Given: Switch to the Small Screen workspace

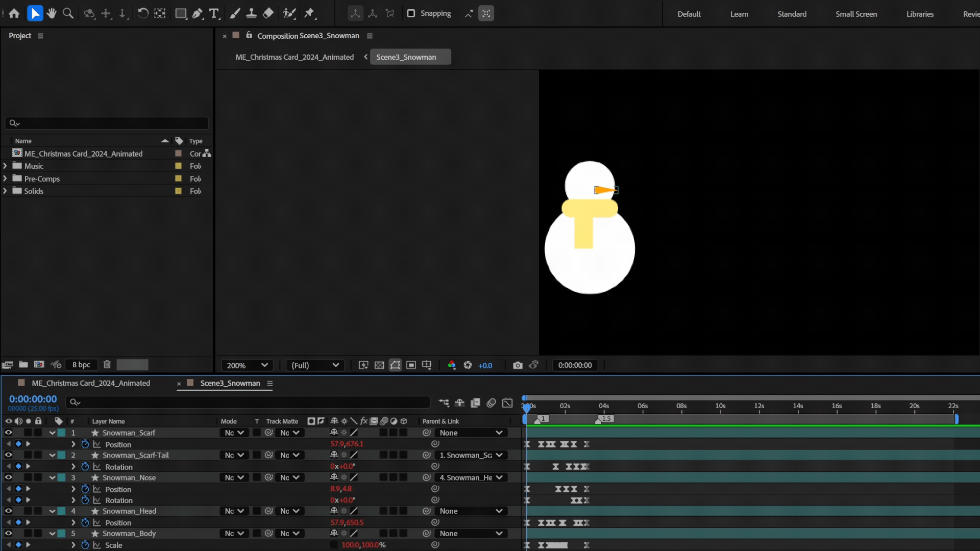Looking at the screenshot, I should click(x=856, y=14).
